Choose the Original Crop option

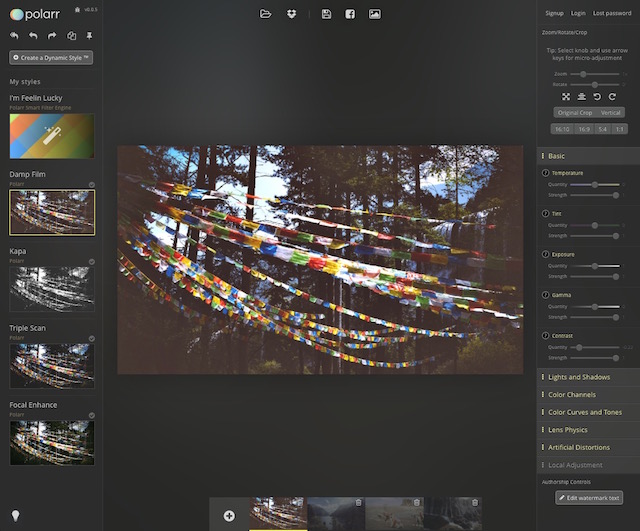575,113
